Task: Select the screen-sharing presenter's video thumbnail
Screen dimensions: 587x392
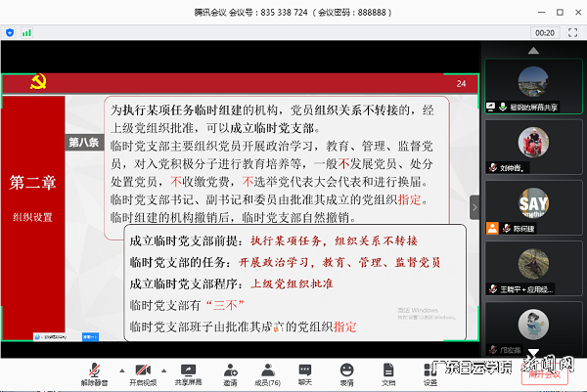Action: [x=533, y=84]
